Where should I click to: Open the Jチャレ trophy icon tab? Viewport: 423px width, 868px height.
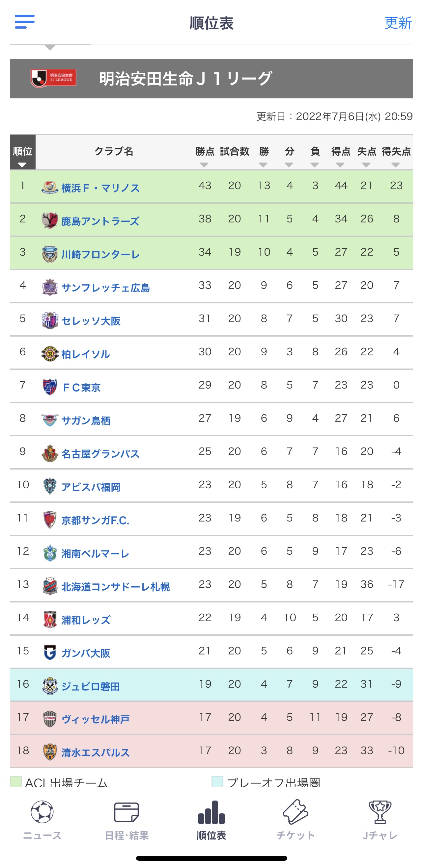pos(380,819)
